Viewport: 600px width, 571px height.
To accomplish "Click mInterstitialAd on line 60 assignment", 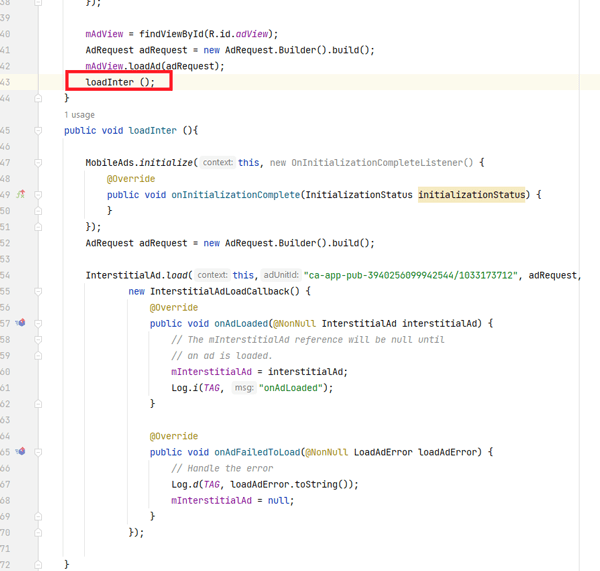I will [x=211, y=372].
